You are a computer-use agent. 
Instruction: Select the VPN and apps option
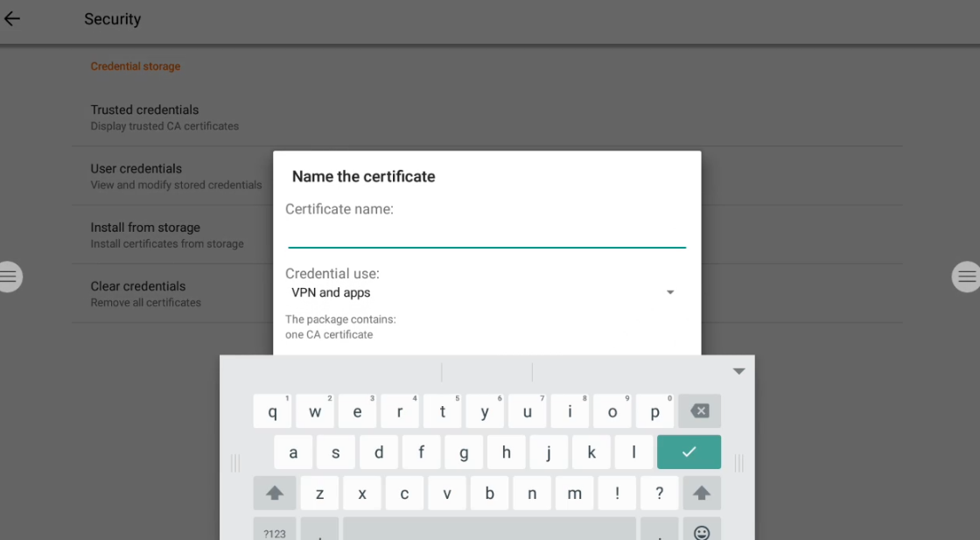pos(331,292)
